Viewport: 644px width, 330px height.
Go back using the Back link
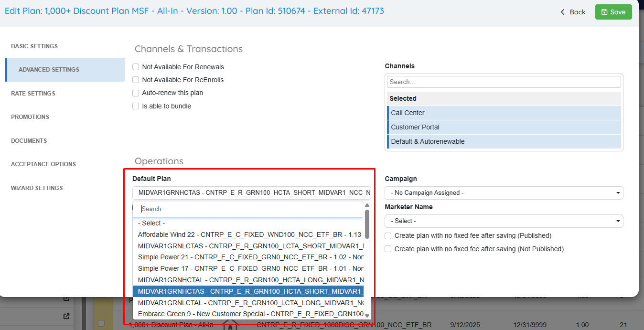(573, 12)
